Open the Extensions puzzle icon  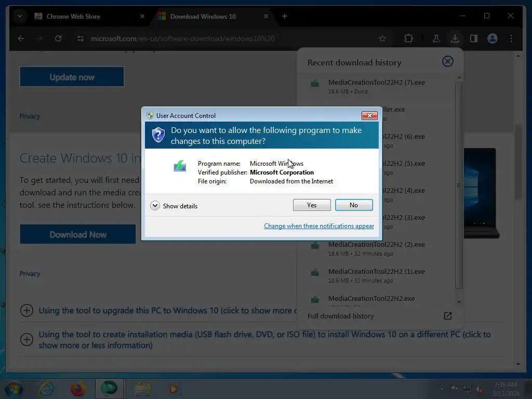[408, 38]
